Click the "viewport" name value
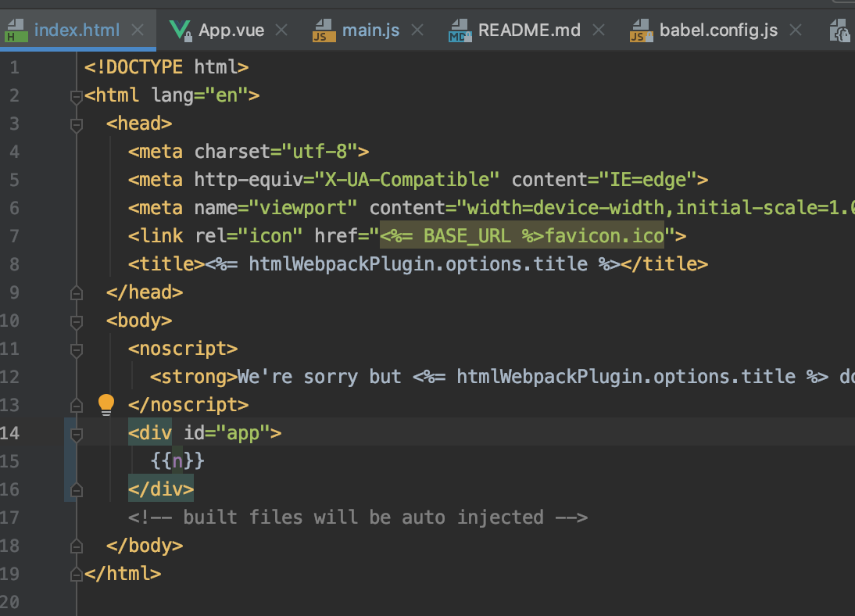855x616 pixels. pyautogui.click(x=303, y=208)
